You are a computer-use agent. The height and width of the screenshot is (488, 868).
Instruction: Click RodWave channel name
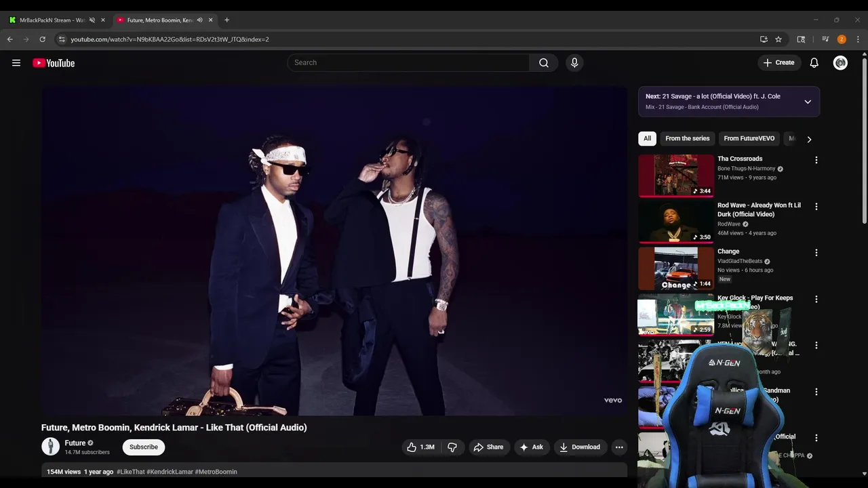pos(729,224)
